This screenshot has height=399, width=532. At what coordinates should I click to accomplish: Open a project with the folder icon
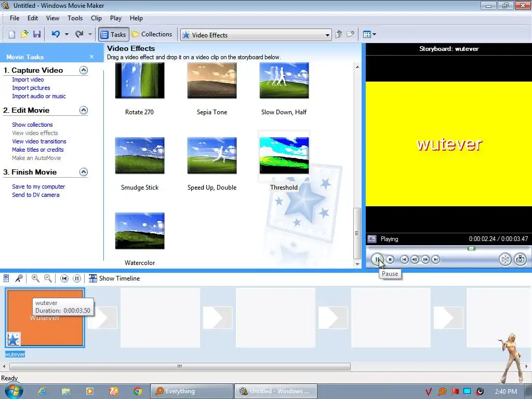tap(24, 34)
